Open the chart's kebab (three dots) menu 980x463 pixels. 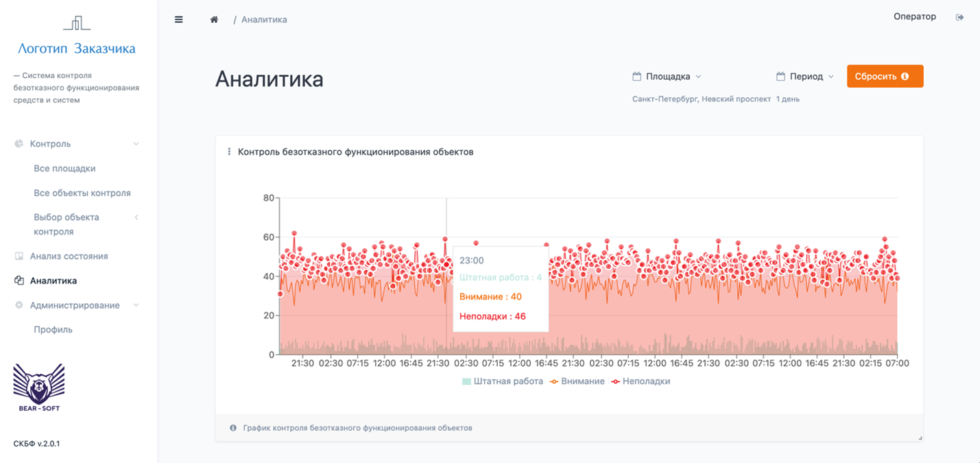click(x=229, y=152)
